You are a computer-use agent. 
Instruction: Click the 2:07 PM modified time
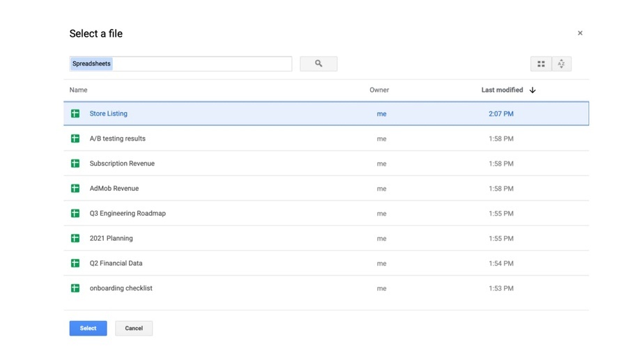click(501, 113)
